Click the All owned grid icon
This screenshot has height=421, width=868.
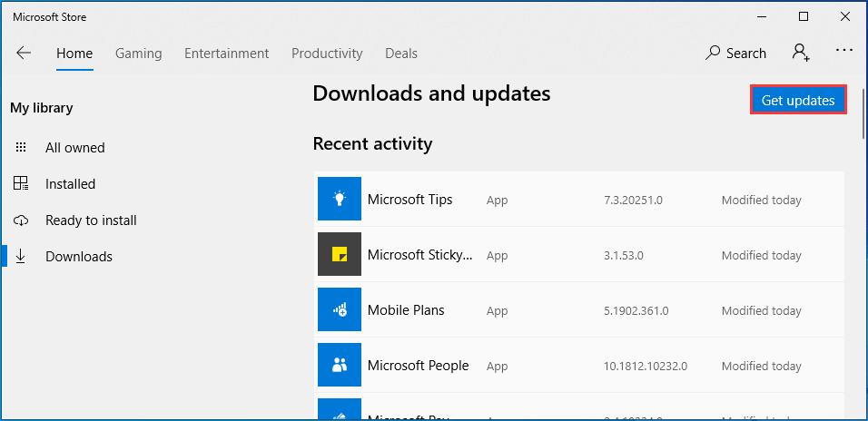click(21, 148)
